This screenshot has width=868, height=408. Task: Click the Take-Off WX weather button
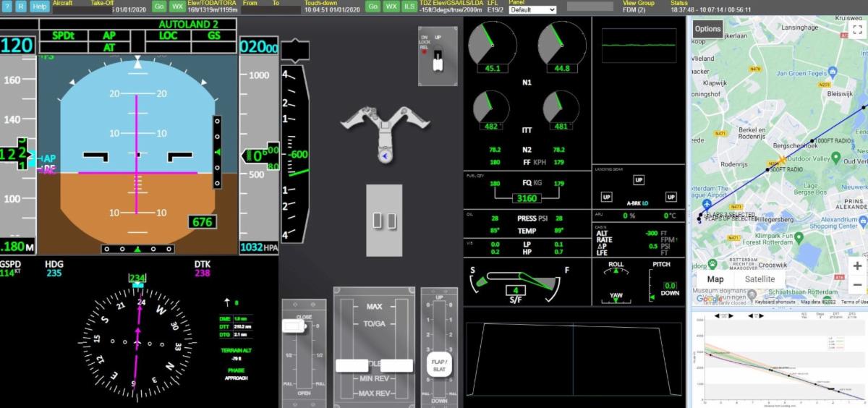(177, 7)
